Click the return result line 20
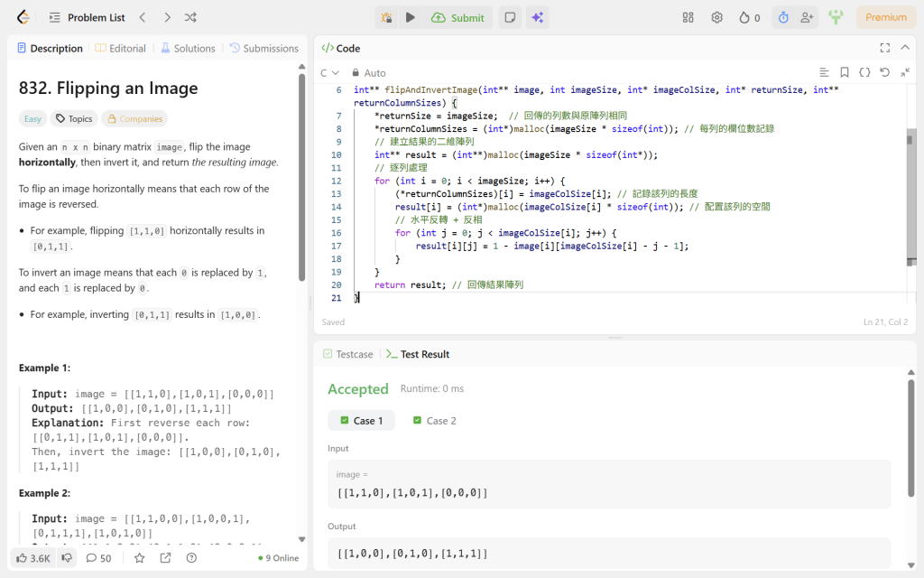 (448, 284)
